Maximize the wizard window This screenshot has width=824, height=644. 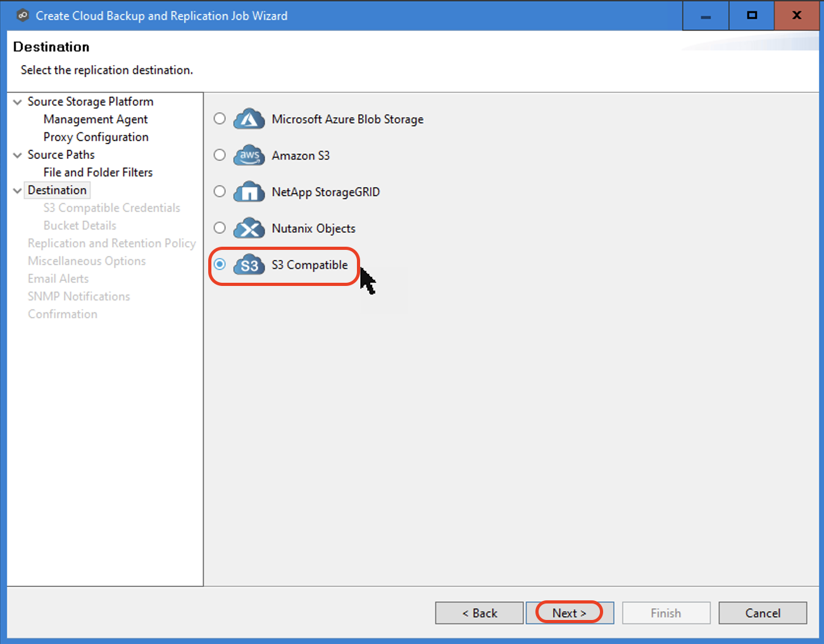[752, 15]
